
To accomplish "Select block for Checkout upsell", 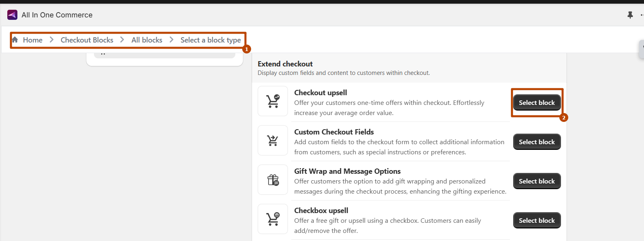I will pyautogui.click(x=537, y=103).
